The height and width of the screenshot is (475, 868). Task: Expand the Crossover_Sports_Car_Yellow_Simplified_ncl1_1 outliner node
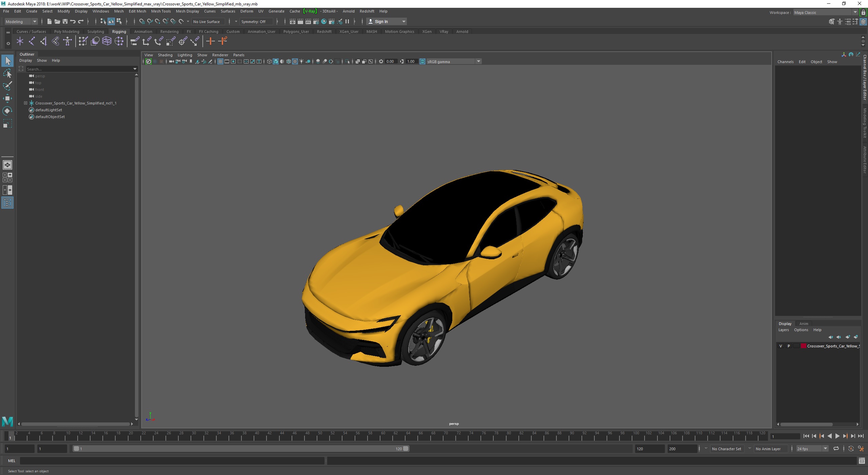click(25, 103)
